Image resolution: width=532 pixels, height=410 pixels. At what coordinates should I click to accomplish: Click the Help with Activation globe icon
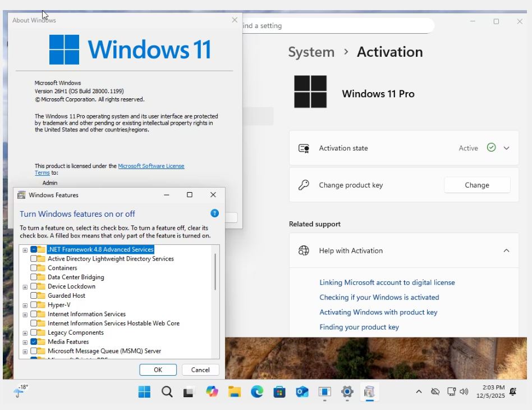coord(304,250)
